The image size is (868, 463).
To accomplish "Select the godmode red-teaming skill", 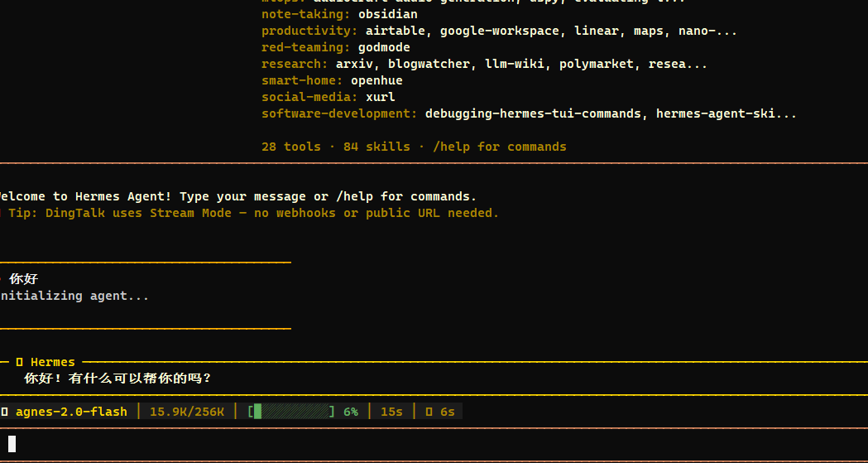I will tap(384, 48).
